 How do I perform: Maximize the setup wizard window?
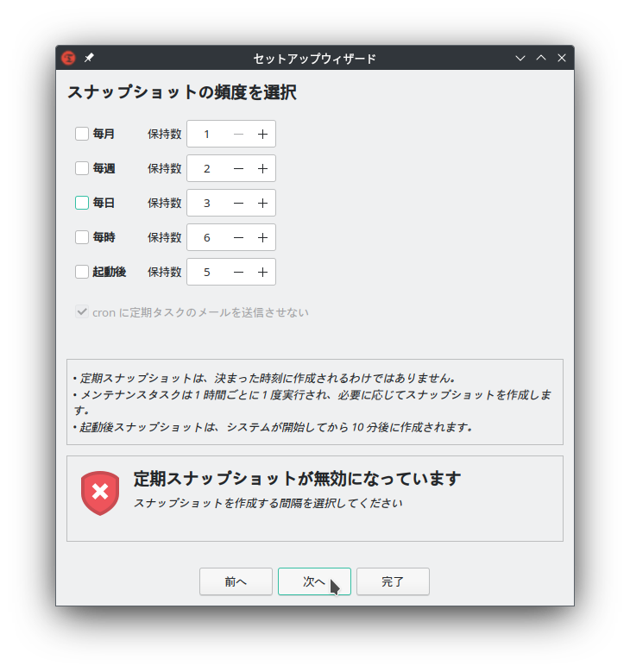[541, 58]
